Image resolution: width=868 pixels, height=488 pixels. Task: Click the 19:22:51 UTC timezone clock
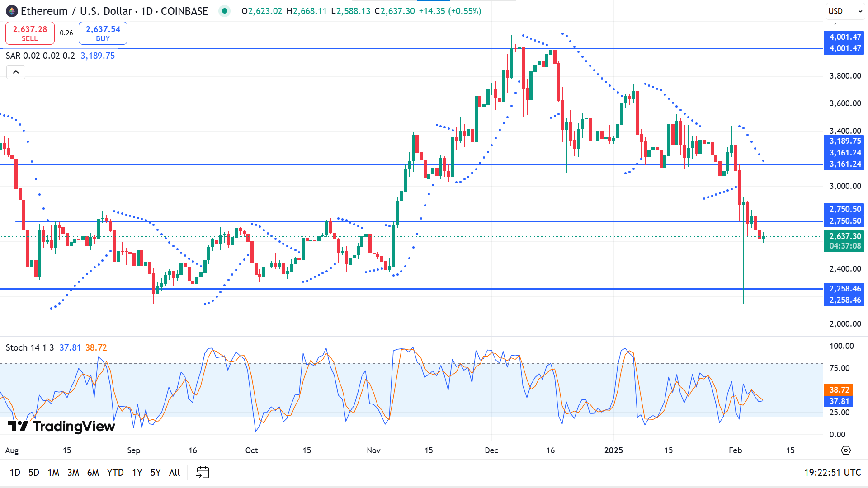pos(832,473)
